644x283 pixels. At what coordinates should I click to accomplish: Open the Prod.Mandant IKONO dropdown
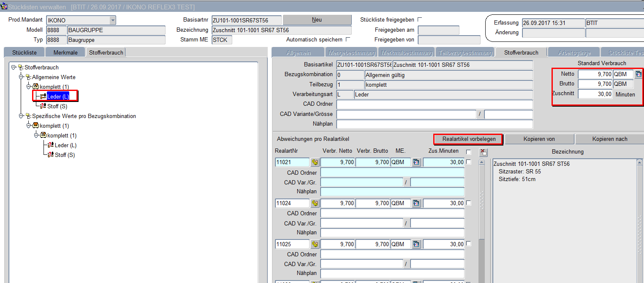112,20
